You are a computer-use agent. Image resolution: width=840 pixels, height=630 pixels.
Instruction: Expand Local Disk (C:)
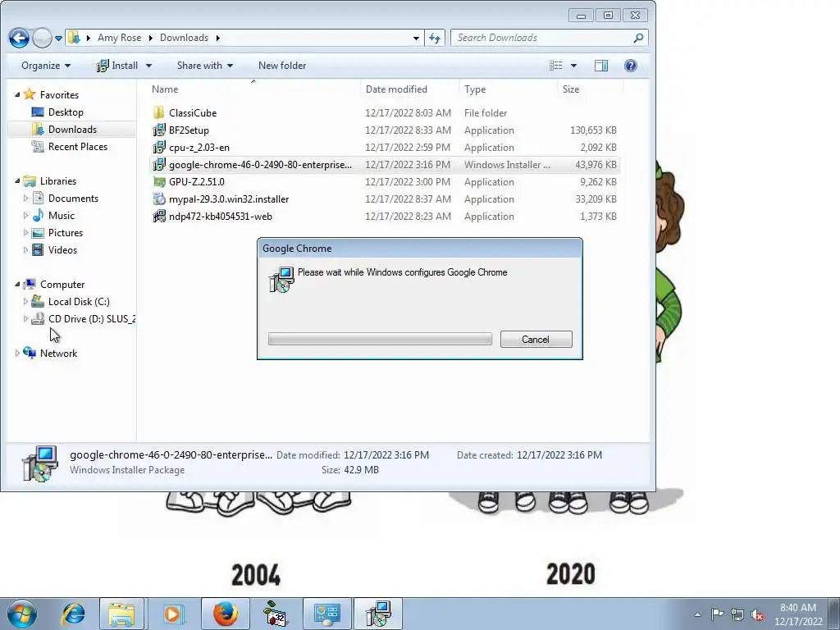click(x=25, y=301)
